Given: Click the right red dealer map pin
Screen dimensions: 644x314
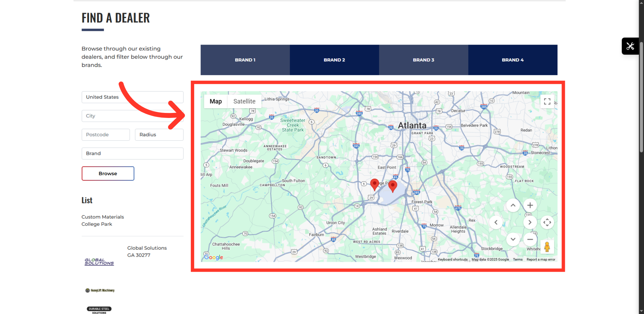Looking at the screenshot, I should [392, 186].
